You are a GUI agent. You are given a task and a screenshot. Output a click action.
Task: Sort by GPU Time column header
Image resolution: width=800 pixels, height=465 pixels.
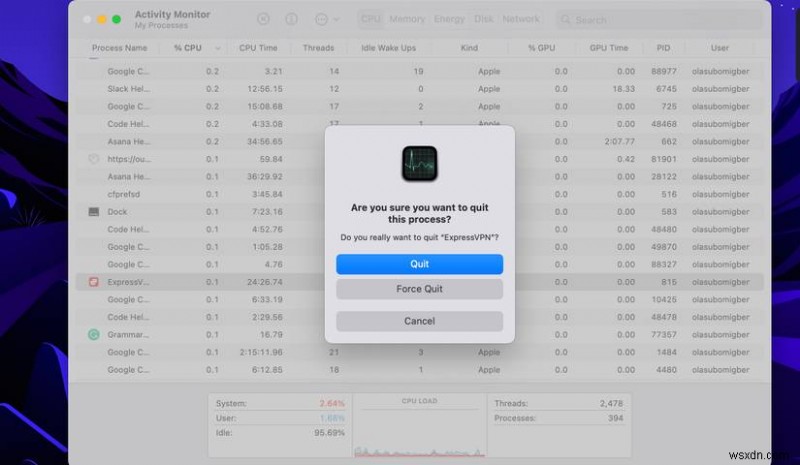609,48
